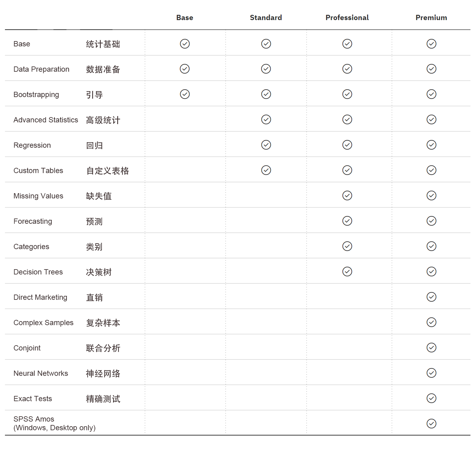Click the Conjoint feature label
Viewport: 476px width, 450px height.
27,348
